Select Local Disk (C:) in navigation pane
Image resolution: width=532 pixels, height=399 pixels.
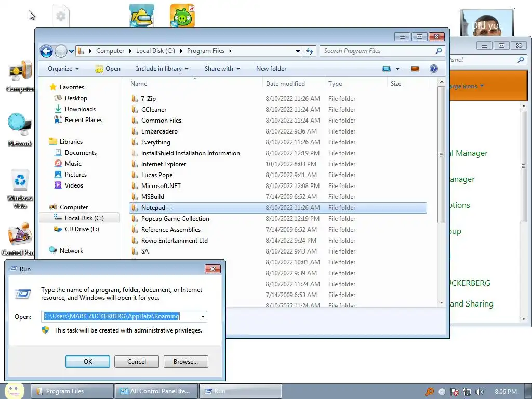[x=79, y=218]
